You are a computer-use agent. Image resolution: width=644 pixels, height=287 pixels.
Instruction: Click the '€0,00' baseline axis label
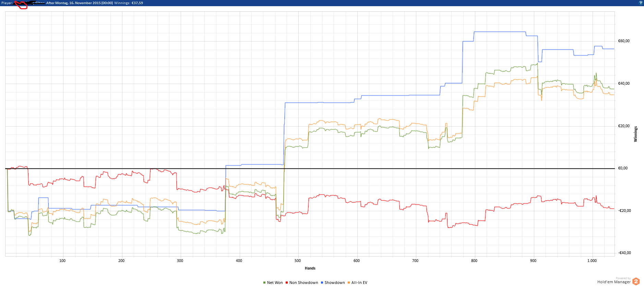coord(623,168)
